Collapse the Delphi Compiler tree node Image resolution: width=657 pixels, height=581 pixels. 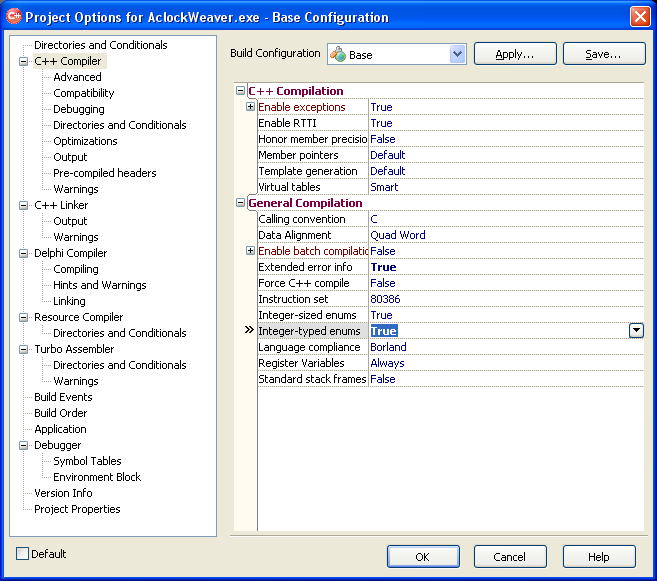tap(23, 253)
